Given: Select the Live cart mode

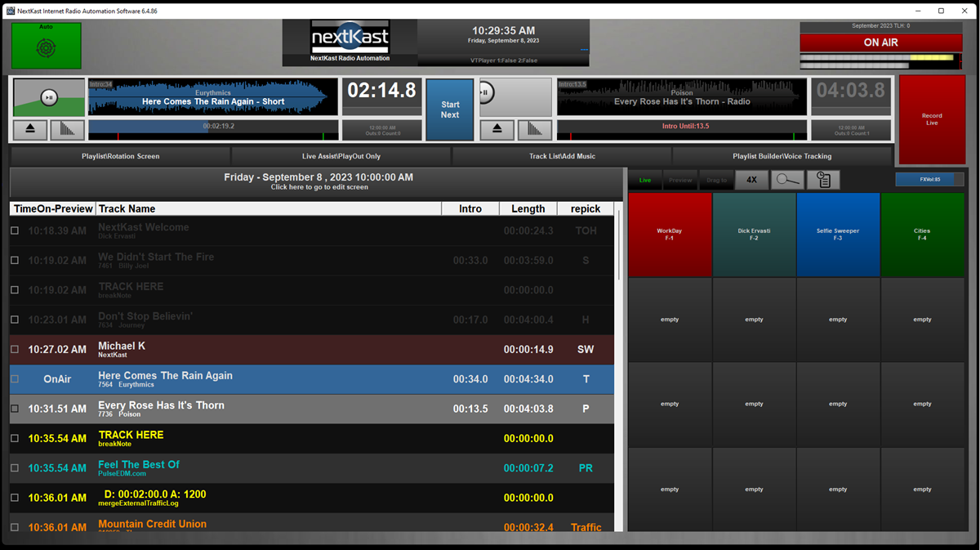Looking at the screenshot, I should pos(645,181).
